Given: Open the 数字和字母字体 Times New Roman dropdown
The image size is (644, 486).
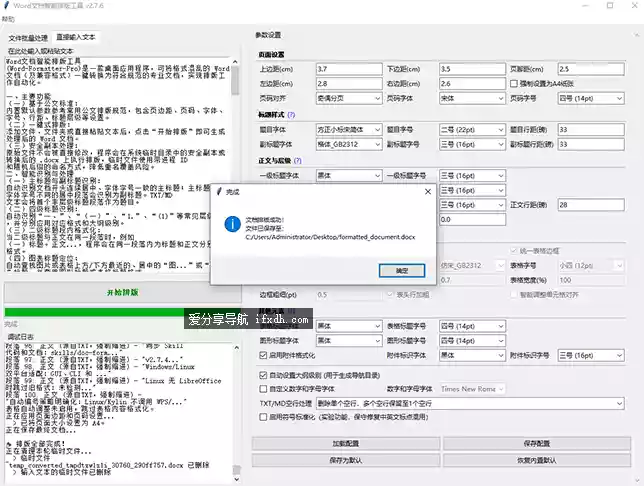Looking at the screenshot, I should click(472, 389).
